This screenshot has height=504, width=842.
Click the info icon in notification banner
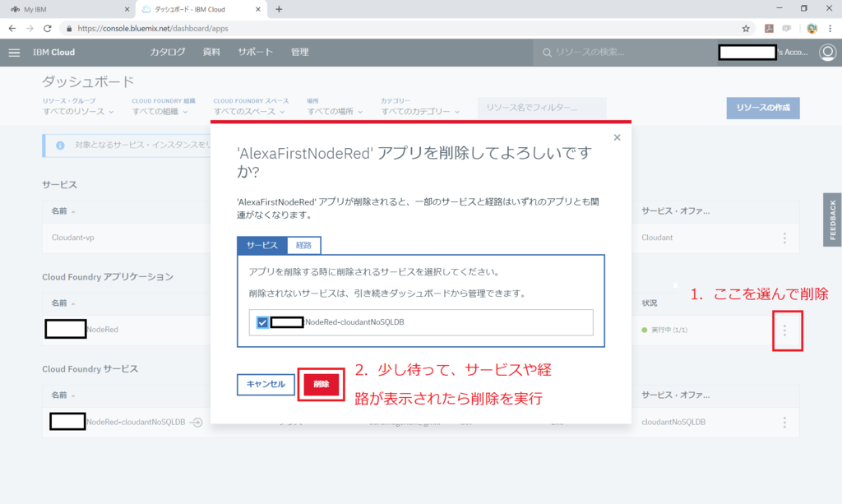click(x=60, y=146)
